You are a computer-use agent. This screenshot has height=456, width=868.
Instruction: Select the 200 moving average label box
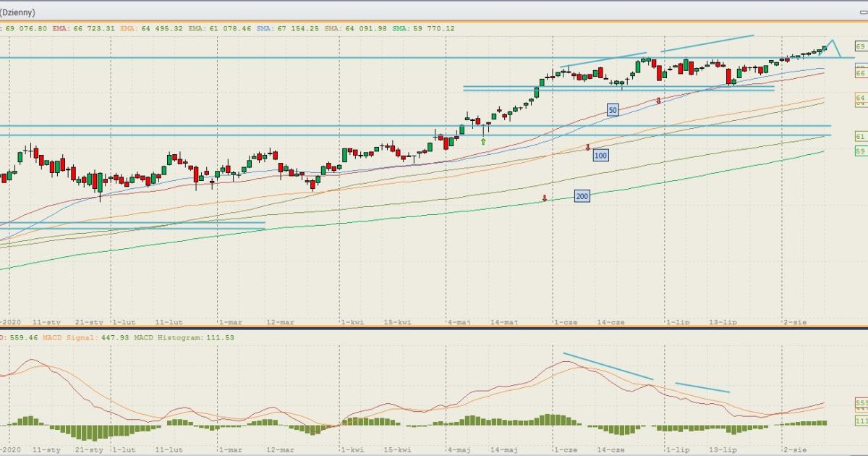pos(582,196)
